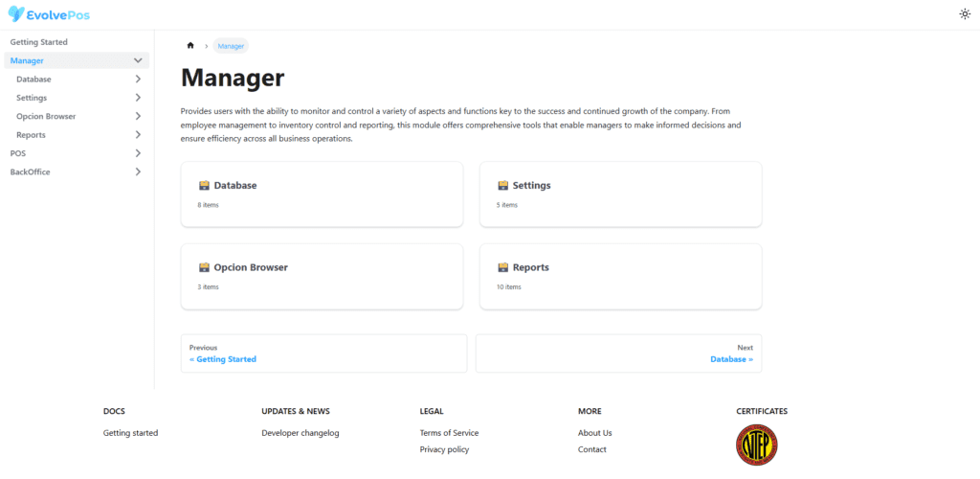Open Getting Started in the sidebar
Image resolution: width=980 pixels, height=479 pixels.
[x=38, y=42]
